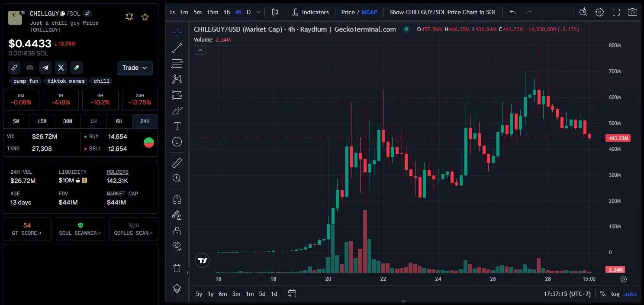The height and width of the screenshot is (305, 644).
Task: Open the Indicators dialog
Action: point(310,12)
